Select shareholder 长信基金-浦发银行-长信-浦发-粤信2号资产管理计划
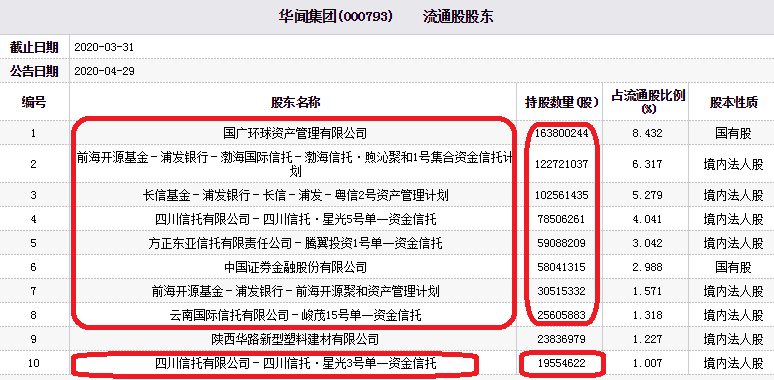 (x=295, y=195)
